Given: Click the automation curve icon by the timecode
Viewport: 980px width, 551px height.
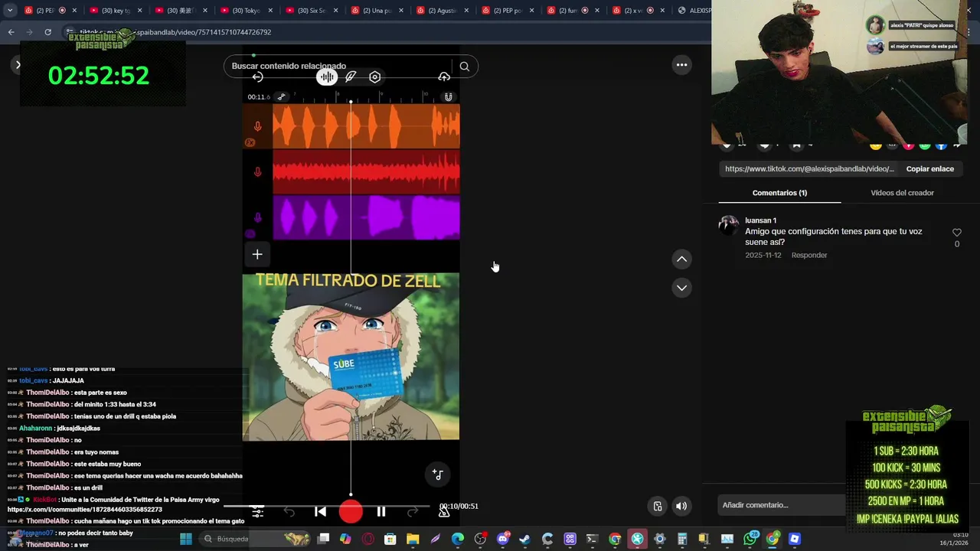Looking at the screenshot, I should [281, 97].
